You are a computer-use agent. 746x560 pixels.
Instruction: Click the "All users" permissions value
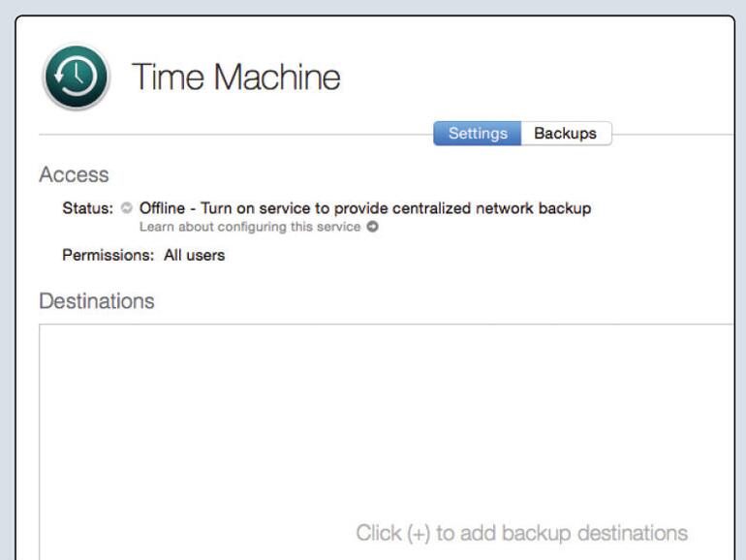pos(194,256)
